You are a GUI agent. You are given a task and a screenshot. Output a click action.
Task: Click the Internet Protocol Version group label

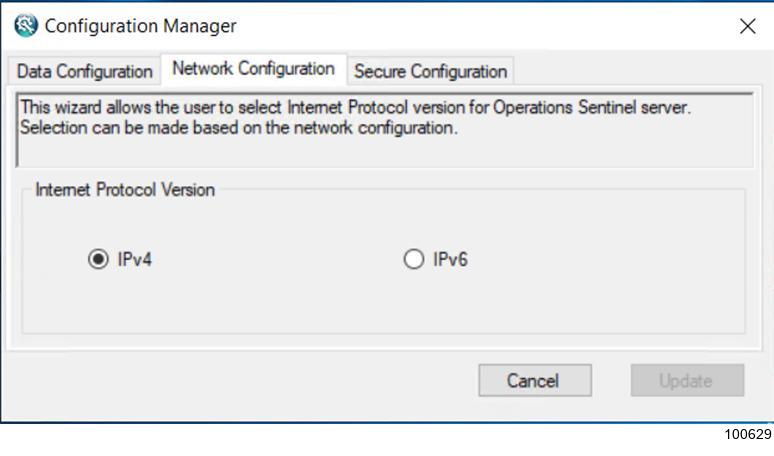[125, 190]
